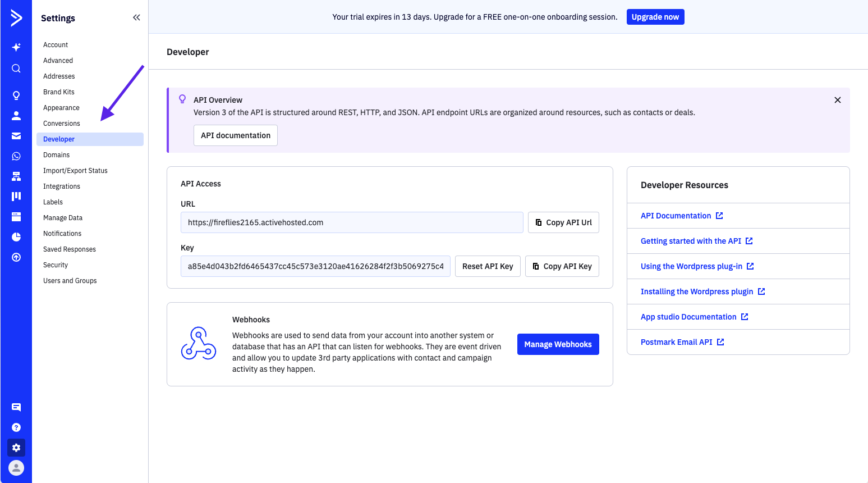Open API documentation button in banner
Viewport: 868px width, 483px height.
click(x=236, y=135)
